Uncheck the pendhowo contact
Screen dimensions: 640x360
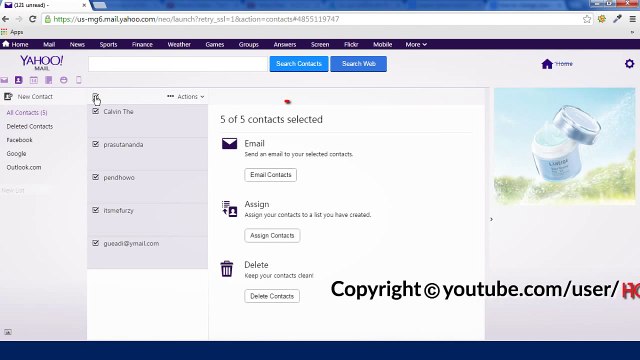(96, 177)
